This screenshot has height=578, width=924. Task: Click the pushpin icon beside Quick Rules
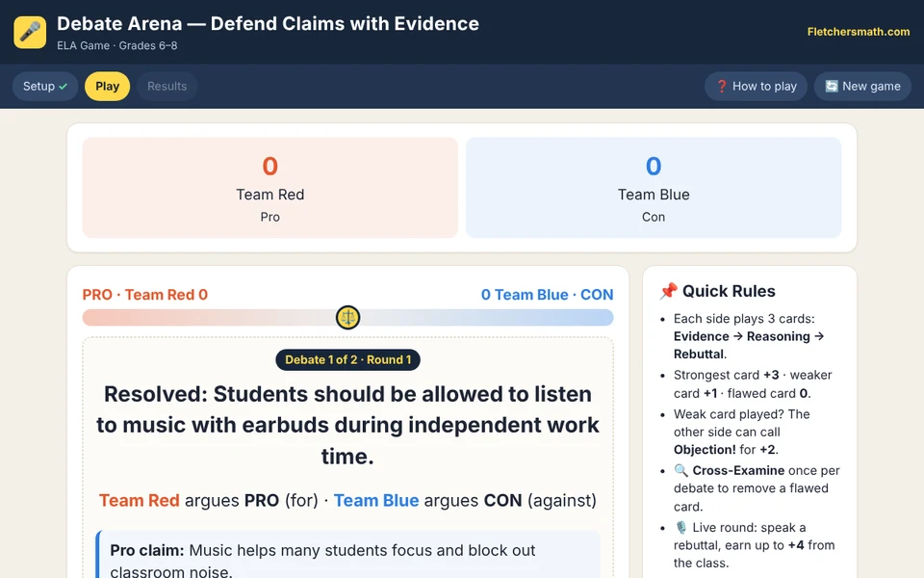(x=668, y=291)
